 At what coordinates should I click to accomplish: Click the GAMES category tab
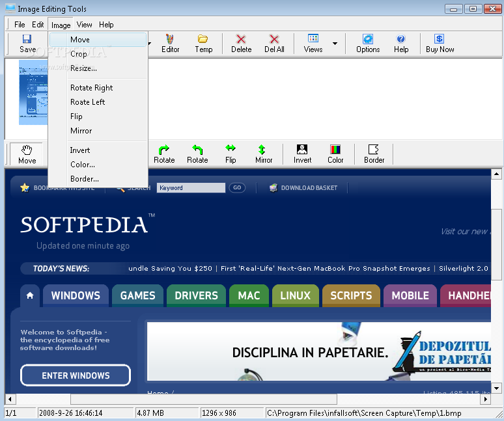click(x=137, y=295)
